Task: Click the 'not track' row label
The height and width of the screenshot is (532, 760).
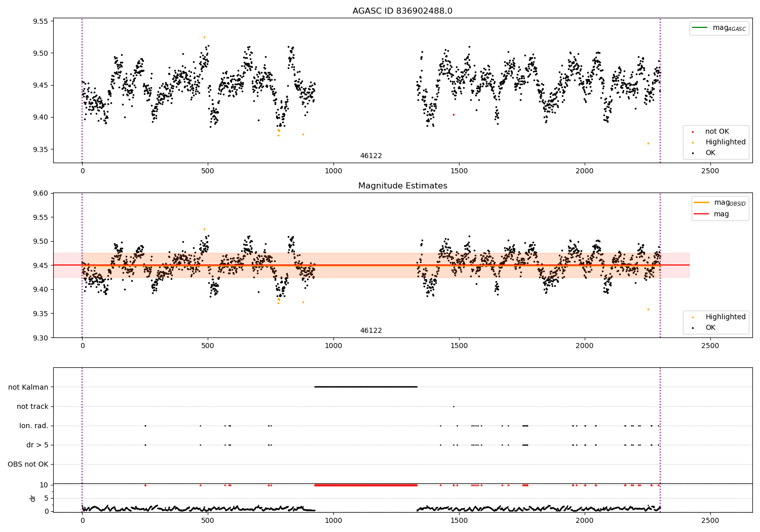Action: click(32, 406)
